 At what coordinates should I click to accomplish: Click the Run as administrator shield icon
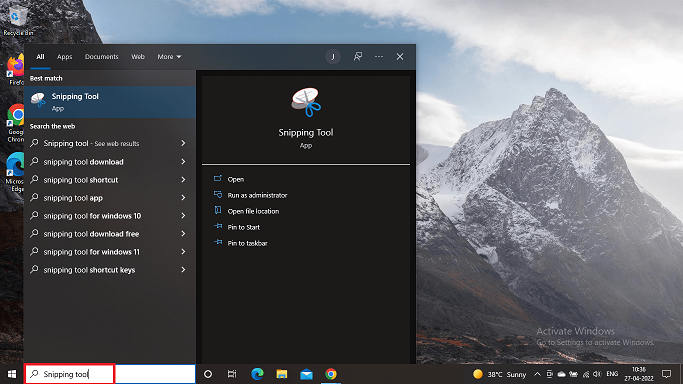pyautogui.click(x=218, y=195)
